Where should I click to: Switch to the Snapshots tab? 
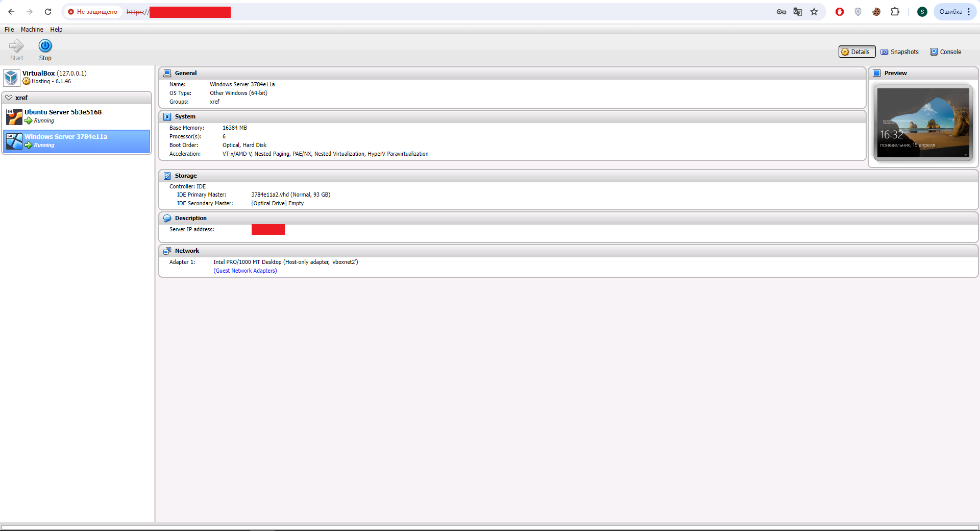pyautogui.click(x=899, y=52)
